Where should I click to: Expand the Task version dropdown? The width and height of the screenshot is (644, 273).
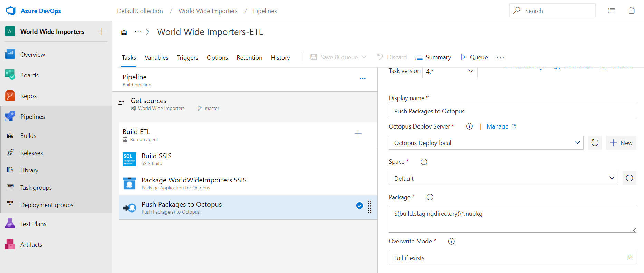pos(450,72)
